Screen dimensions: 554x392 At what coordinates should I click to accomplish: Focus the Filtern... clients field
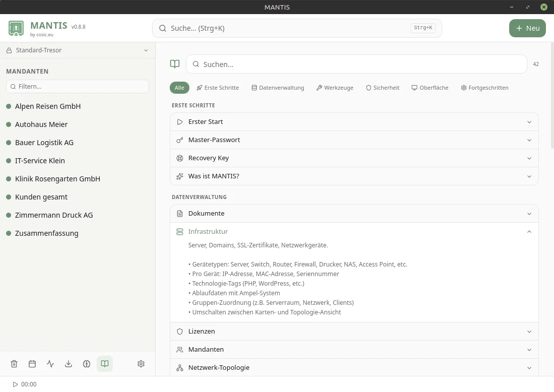click(x=78, y=87)
